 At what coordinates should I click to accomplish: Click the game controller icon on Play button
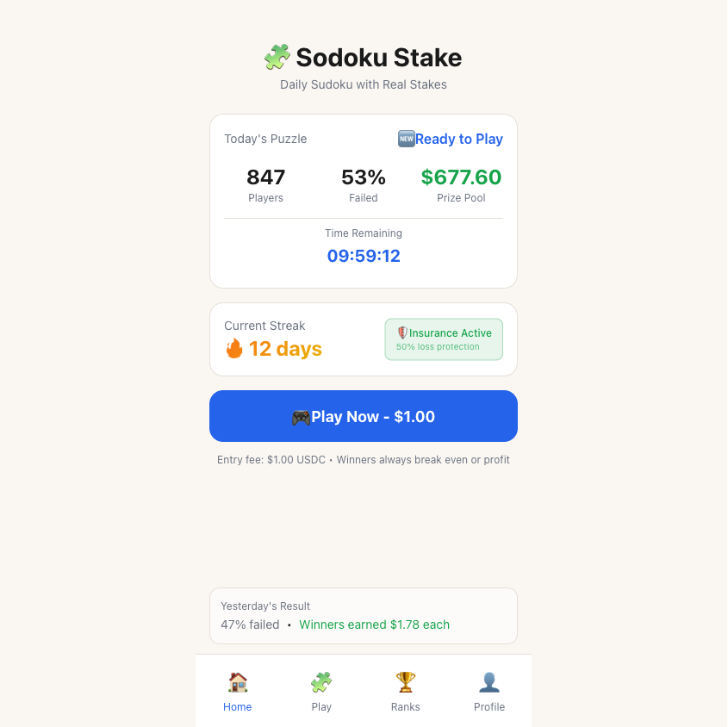point(301,417)
